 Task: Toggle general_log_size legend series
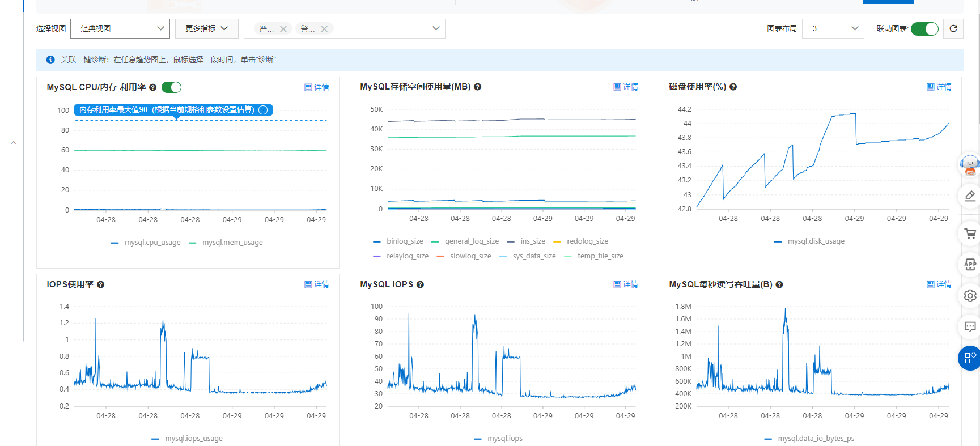tap(465, 241)
